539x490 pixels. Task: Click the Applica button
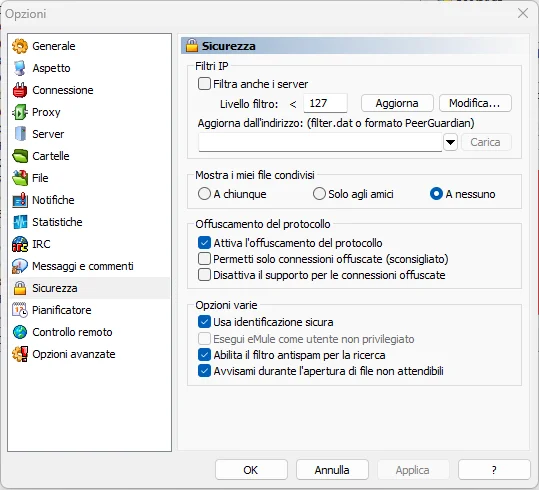pyautogui.click(x=413, y=470)
